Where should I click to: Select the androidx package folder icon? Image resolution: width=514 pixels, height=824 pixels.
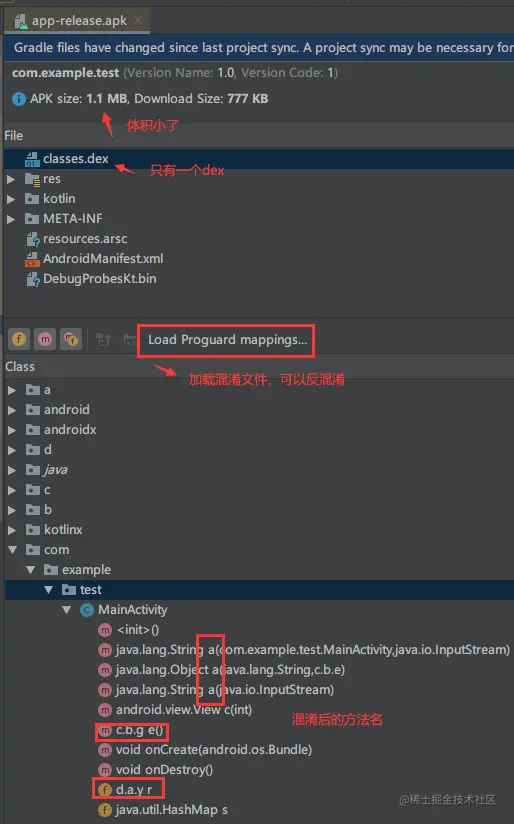[x=33, y=430]
